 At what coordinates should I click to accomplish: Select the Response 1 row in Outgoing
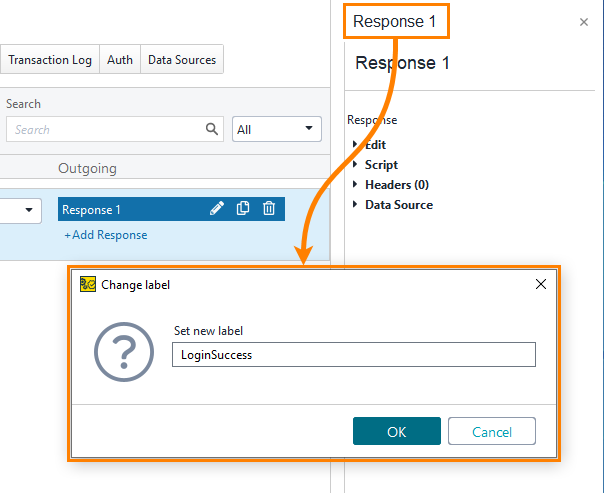coord(171,209)
